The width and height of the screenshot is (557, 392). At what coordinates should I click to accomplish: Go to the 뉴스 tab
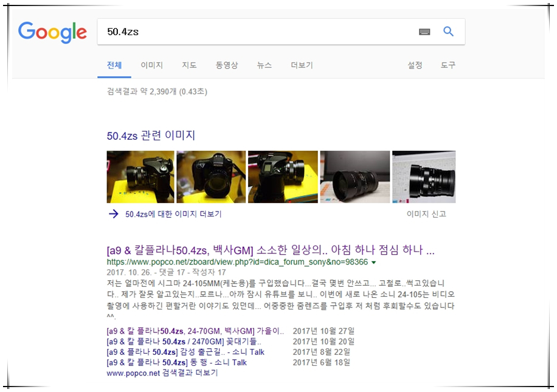coord(264,65)
